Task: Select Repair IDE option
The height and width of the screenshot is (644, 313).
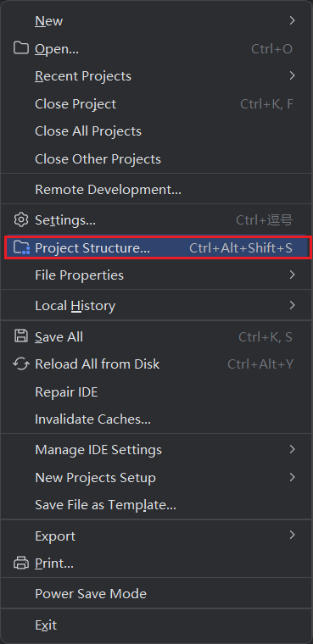Action: [156, 391]
